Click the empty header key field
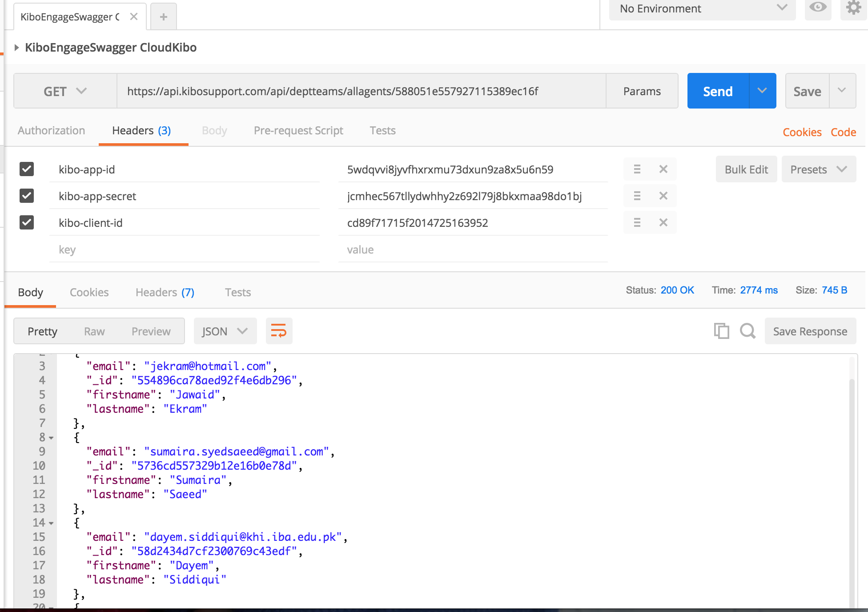This screenshot has height=612, width=868. click(x=185, y=250)
